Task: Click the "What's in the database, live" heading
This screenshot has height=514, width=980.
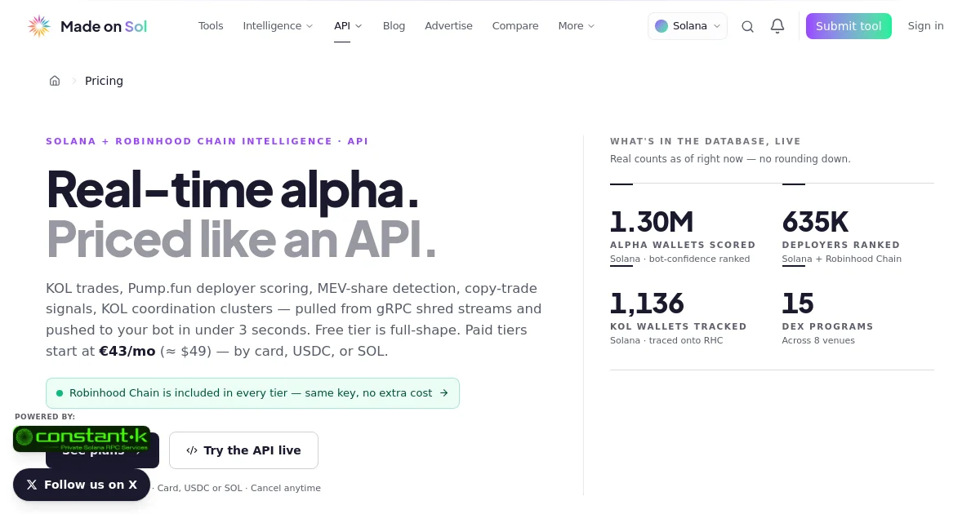Action: 706,141
